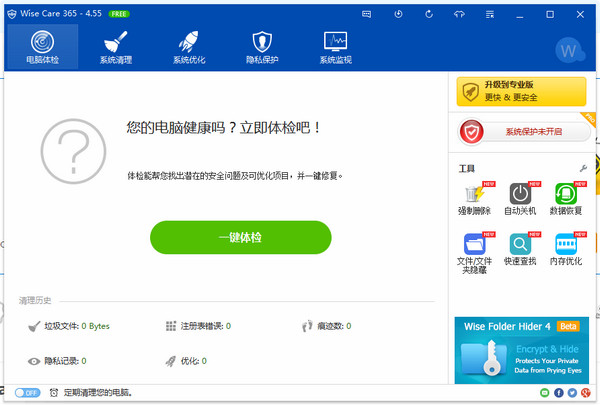Launch the 快速查找 quick search tool
Viewport: 600px width, 405px height.
click(x=520, y=248)
